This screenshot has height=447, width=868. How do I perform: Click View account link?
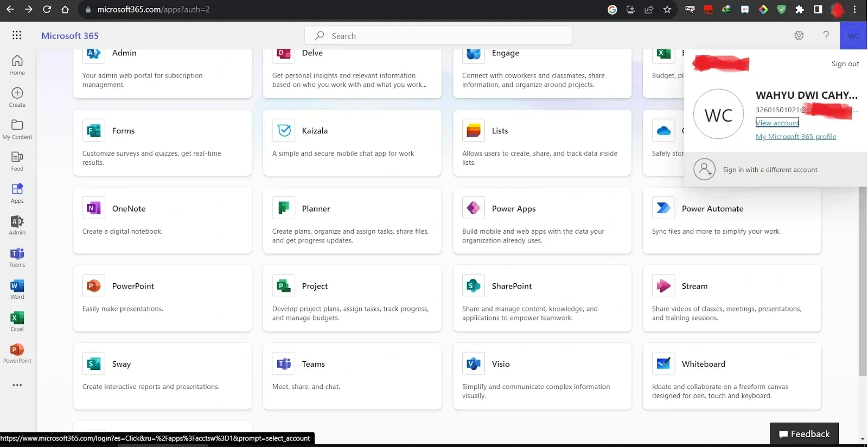click(x=777, y=123)
